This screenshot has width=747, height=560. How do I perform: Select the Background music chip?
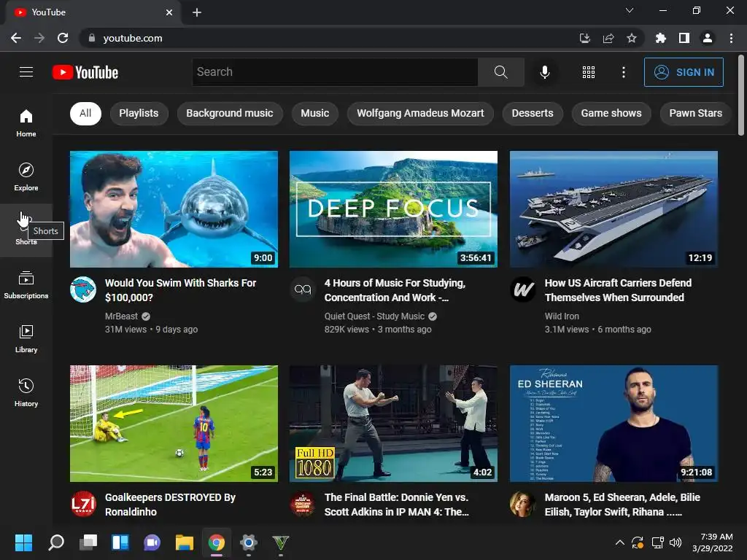[230, 113]
